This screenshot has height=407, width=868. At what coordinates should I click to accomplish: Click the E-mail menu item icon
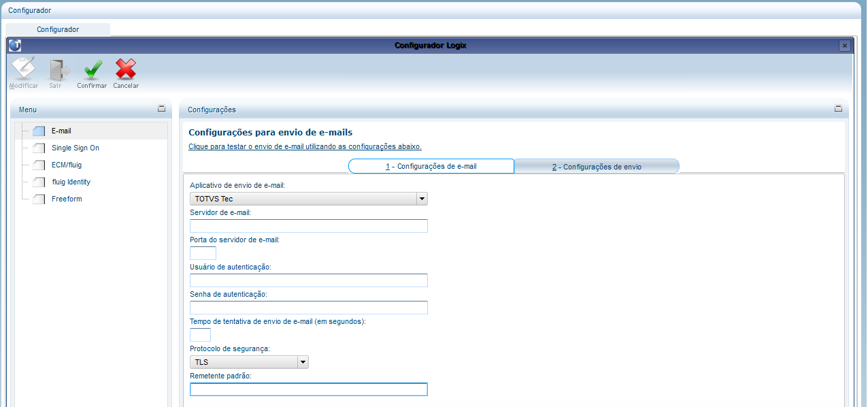(39, 131)
